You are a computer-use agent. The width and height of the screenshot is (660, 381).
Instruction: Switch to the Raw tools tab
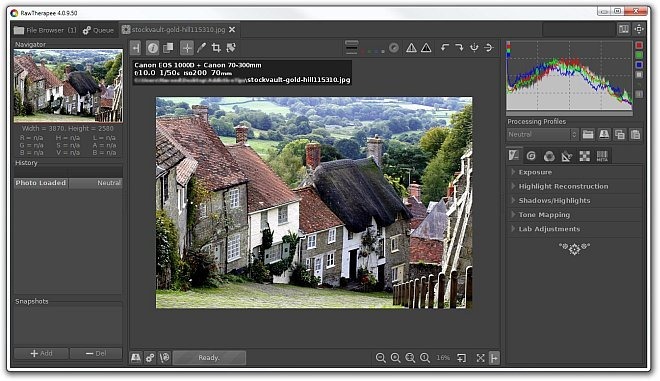coord(584,156)
